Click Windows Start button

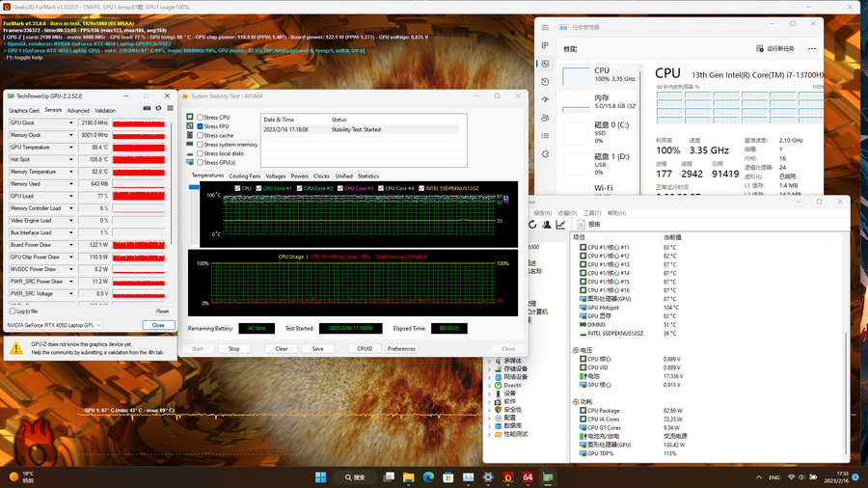pos(320,477)
